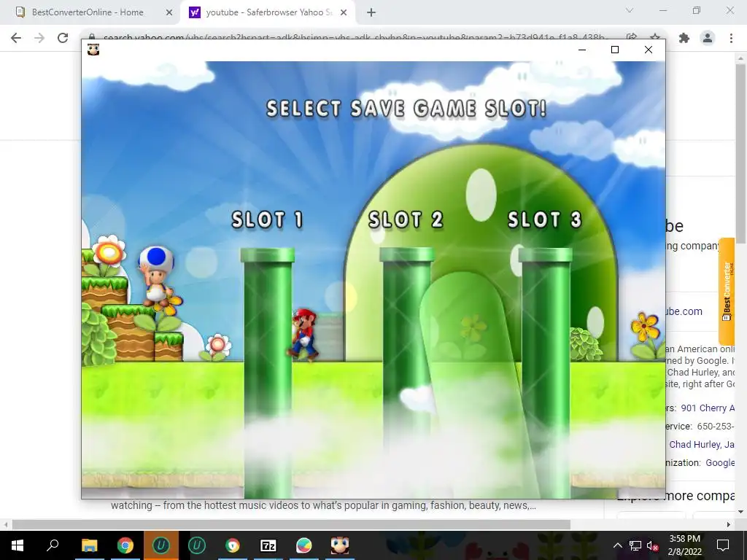Viewport: 747px width, 560px height.
Task: Click the blue Toad character waving
Action: pyautogui.click(x=156, y=276)
